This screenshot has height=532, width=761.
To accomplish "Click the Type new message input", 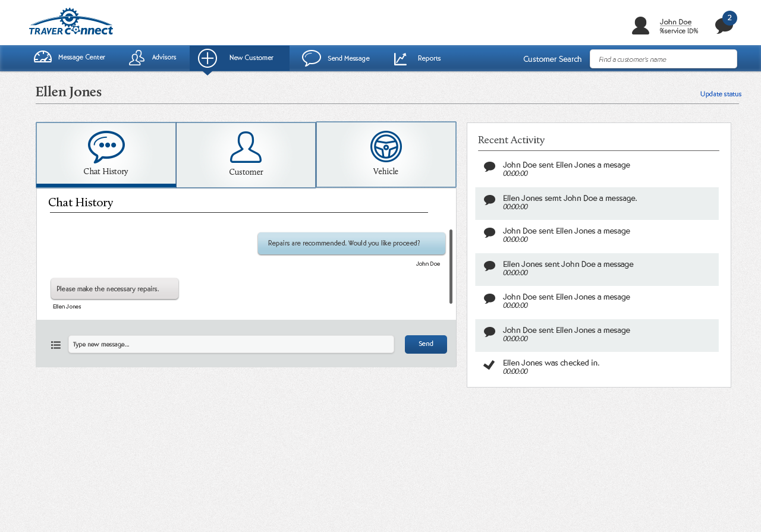I will 231,344.
